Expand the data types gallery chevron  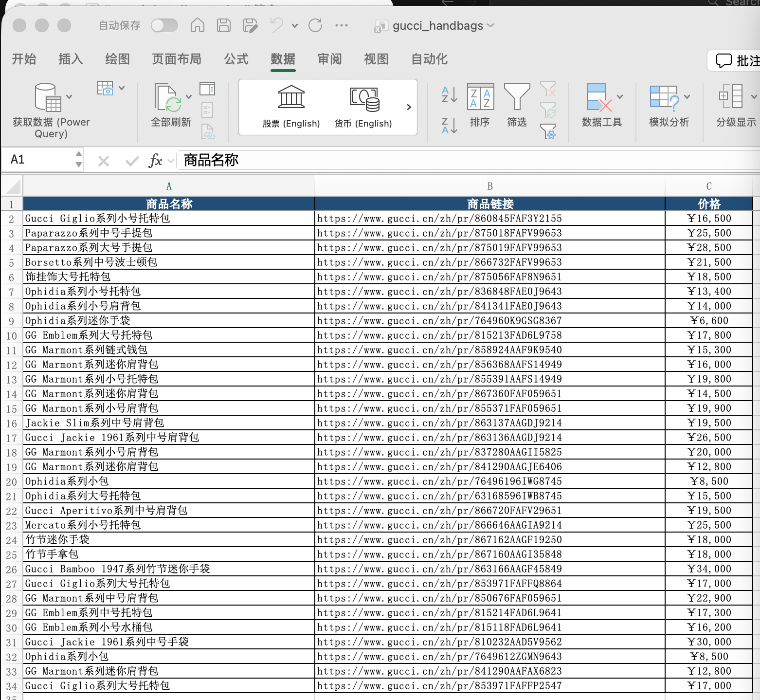click(x=409, y=107)
